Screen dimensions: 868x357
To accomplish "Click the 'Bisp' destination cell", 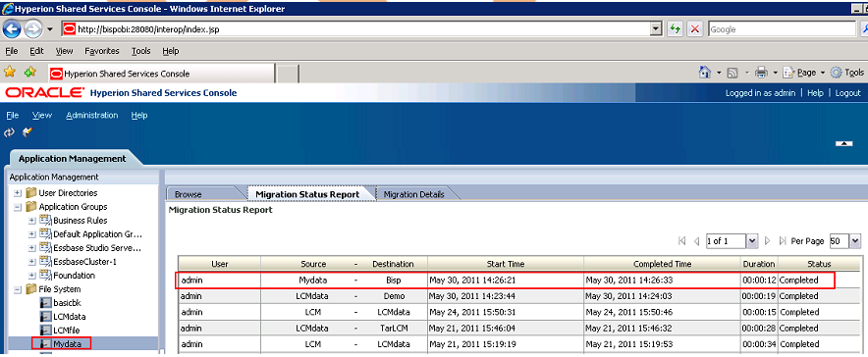I will tap(393, 280).
